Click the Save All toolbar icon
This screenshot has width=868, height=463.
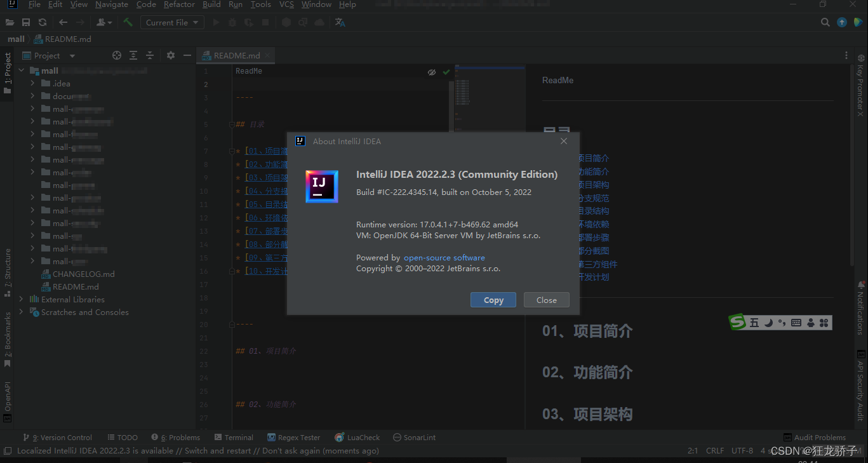pyautogui.click(x=26, y=22)
